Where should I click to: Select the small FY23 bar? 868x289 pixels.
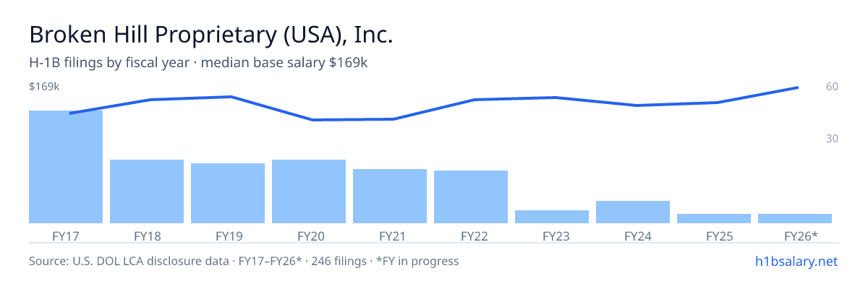pyautogui.click(x=552, y=217)
